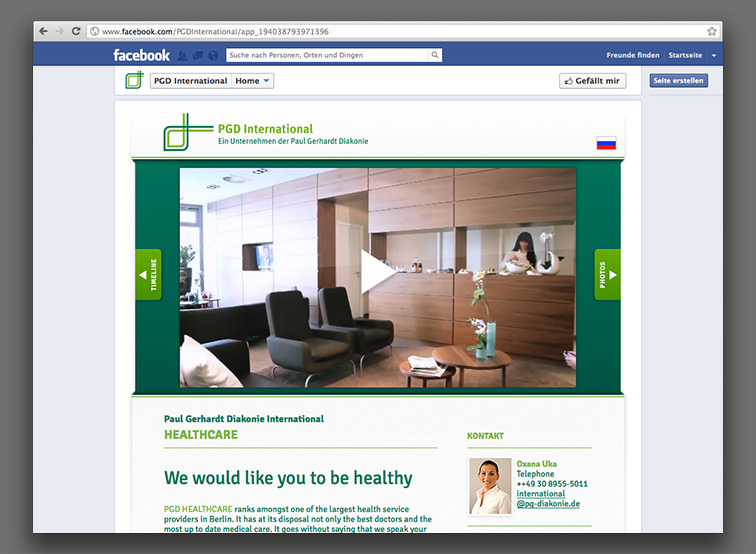This screenshot has height=554, width=756.
Task: Click the KONTAKT heading
Action: 485,435
